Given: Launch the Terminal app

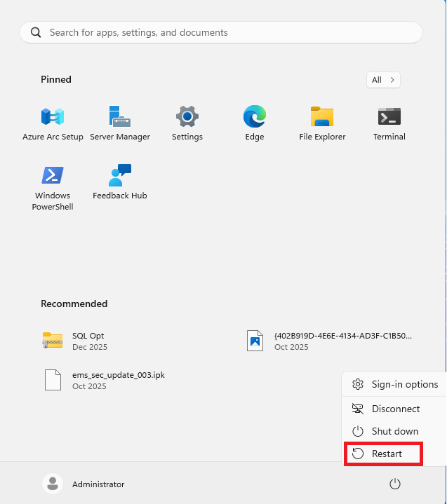Looking at the screenshot, I should tap(389, 123).
